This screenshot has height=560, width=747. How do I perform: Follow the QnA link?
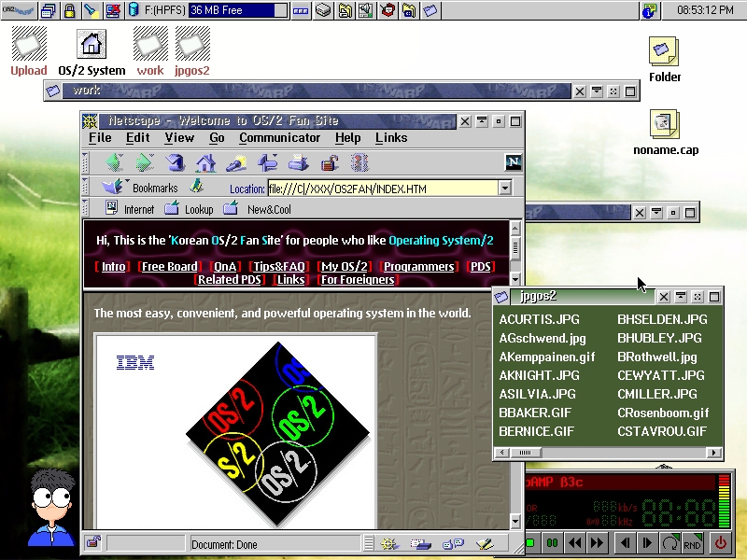point(225,267)
